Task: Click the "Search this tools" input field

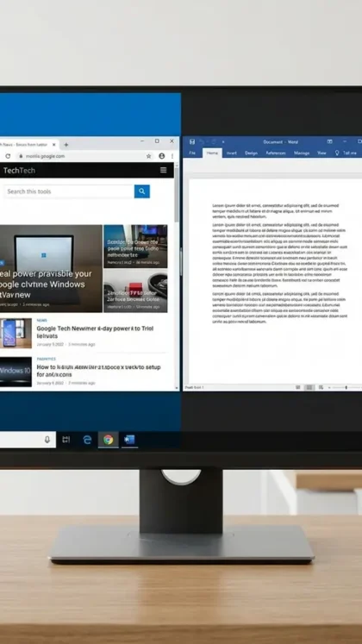Action: click(x=69, y=191)
